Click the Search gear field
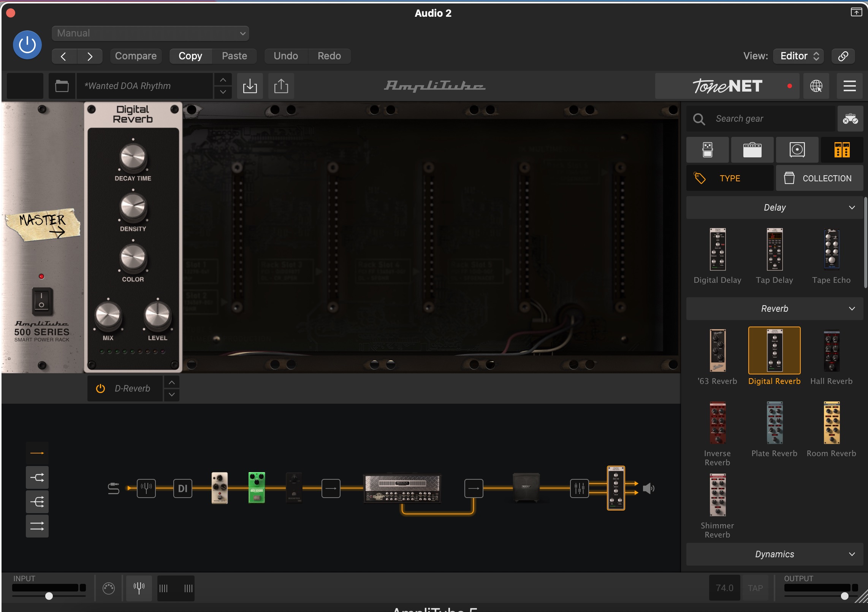868x612 pixels. [761, 119]
